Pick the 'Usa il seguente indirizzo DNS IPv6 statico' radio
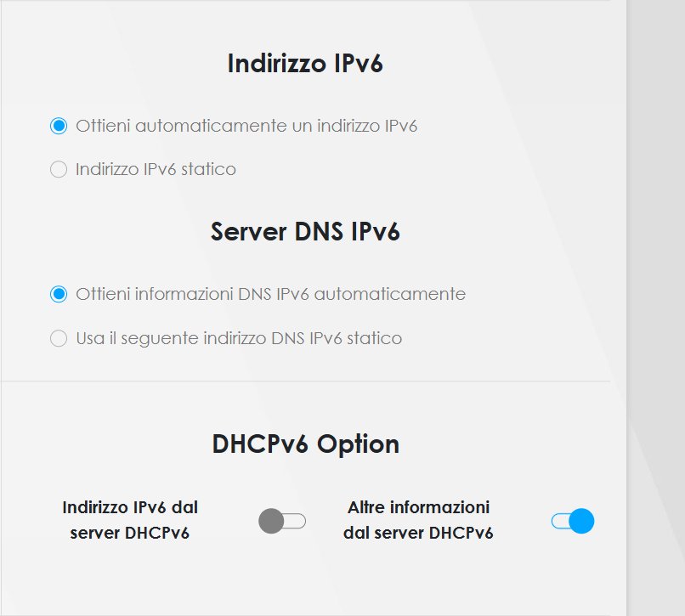Image resolution: width=685 pixels, height=616 pixels. click(59, 339)
